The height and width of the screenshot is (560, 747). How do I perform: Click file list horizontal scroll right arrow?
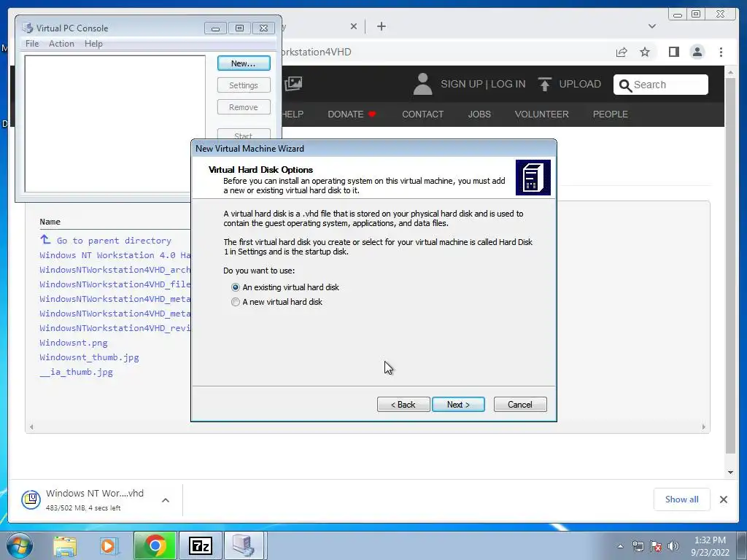click(704, 427)
